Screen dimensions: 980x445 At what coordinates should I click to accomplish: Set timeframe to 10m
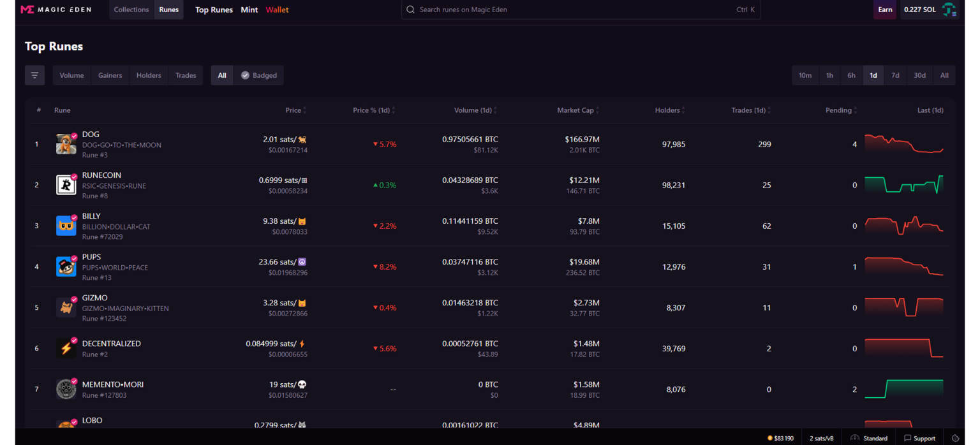(x=805, y=75)
